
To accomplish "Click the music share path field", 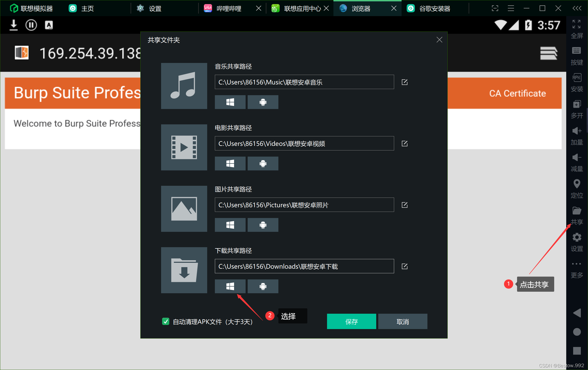I will tap(304, 82).
